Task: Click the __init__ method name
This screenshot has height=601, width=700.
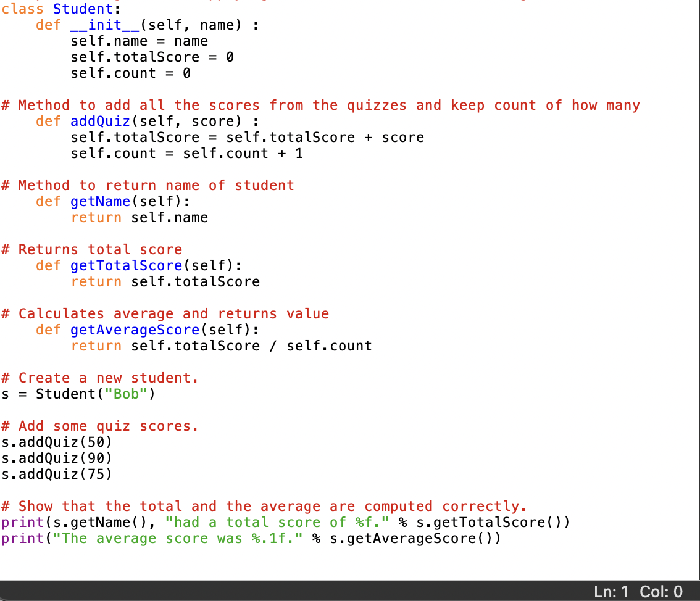Action: pos(104,25)
